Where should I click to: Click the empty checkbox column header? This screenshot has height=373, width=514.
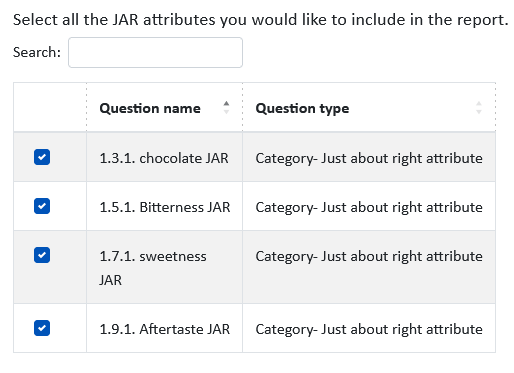50,107
